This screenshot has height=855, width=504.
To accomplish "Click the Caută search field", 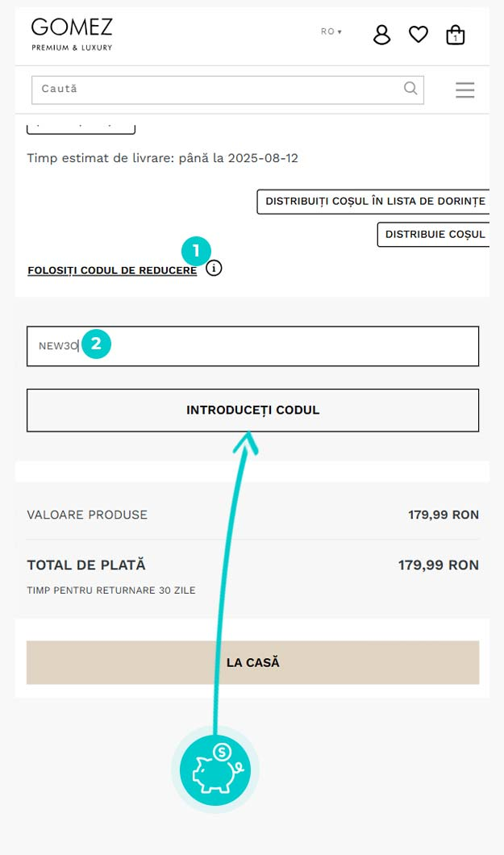I will coord(218,89).
